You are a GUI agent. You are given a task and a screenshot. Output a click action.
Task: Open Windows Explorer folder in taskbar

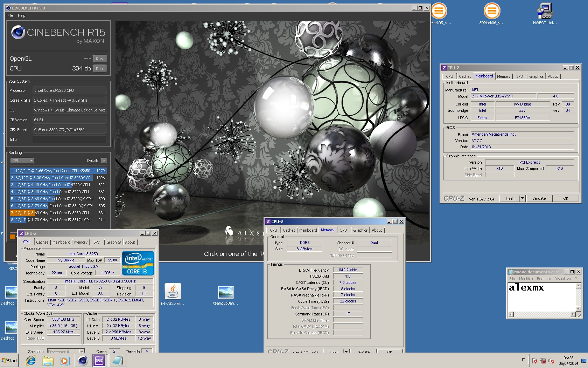[48, 360]
